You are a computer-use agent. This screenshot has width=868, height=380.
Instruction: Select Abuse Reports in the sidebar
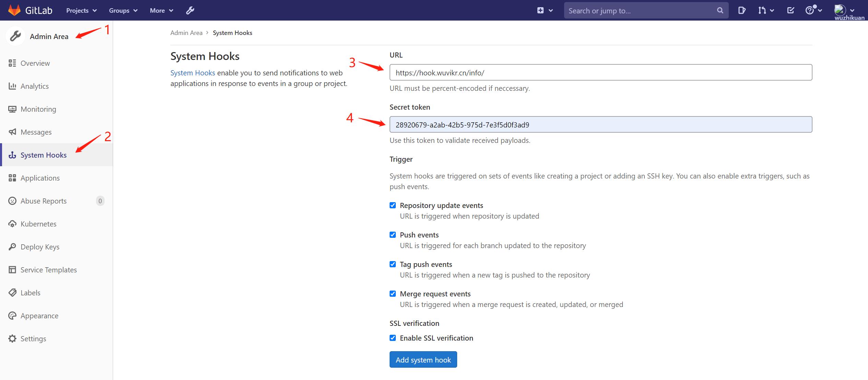coord(43,201)
